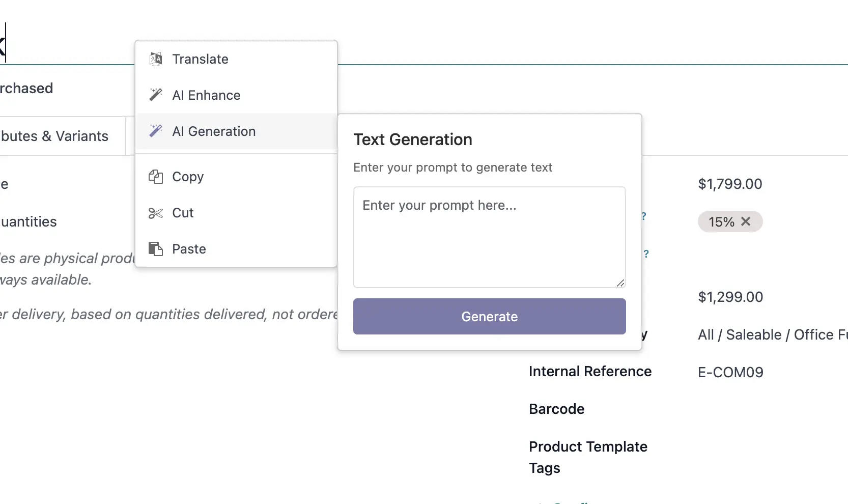Click the Copy pages icon
Screen dimensions: 848x504
155,177
